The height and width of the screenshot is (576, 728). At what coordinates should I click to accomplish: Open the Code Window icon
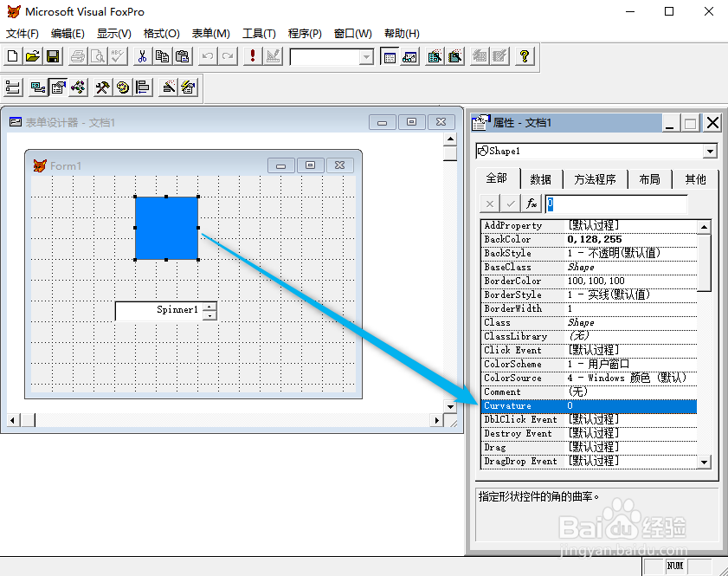(x=78, y=87)
